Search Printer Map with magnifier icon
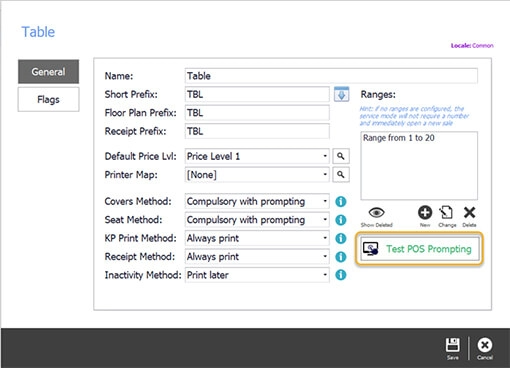The width and height of the screenshot is (510, 368). [x=341, y=174]
